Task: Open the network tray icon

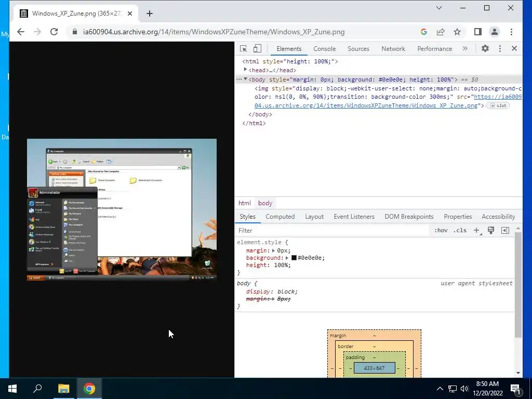Action: [x=453, y=389]
